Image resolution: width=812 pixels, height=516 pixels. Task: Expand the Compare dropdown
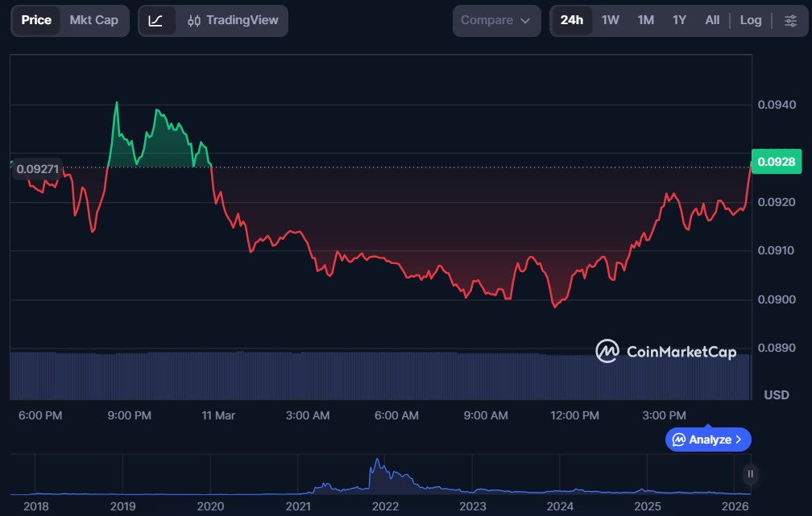click(x=495, y=20)
